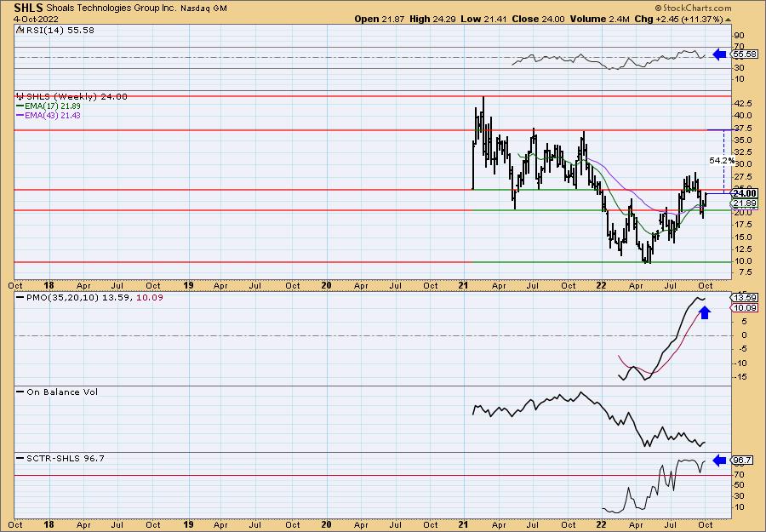
Task: Click the SHLS (Weekly) 24.00 legend label
Action: 77,97
